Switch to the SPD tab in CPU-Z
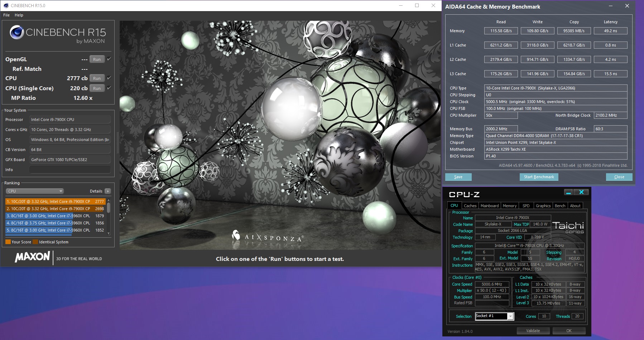Image resolution: width=644 pixels, height=340 pixels. coord(526,206)
